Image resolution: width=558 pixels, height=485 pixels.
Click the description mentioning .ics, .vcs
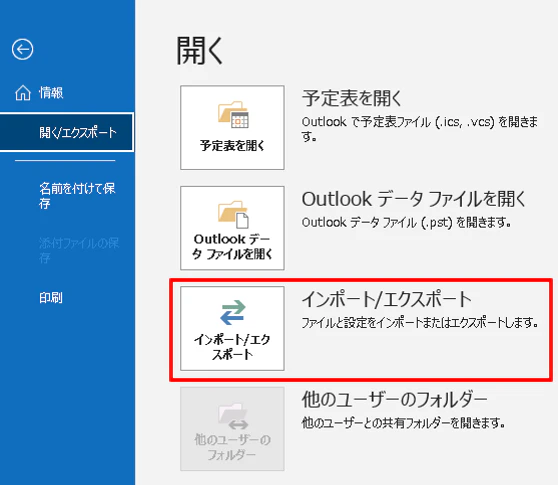420,128
